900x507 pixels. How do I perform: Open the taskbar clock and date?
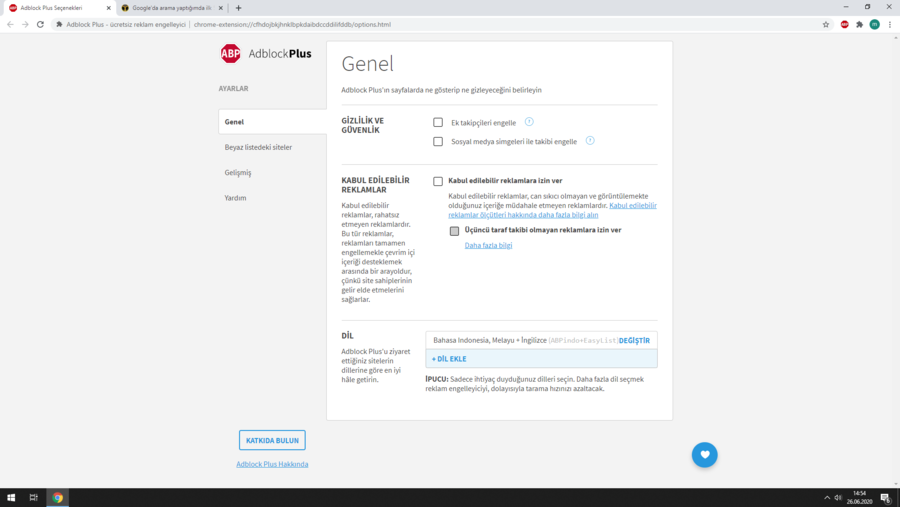pyautogui.click(x=859, y=498)
